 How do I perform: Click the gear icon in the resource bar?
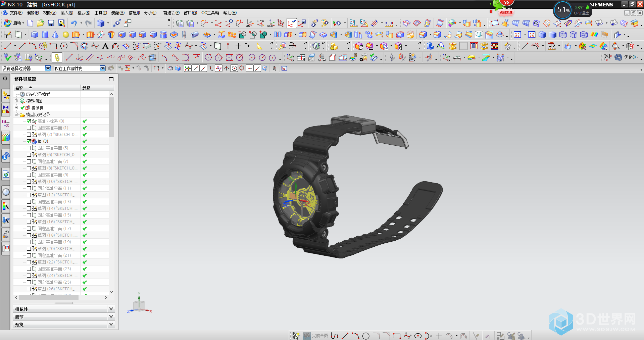point(5,79)
